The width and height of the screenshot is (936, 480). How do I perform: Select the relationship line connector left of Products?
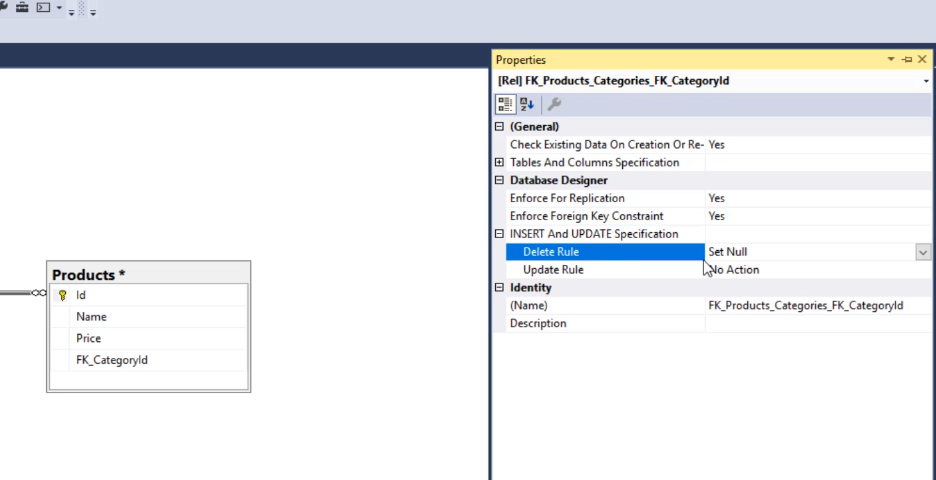pyautogui.click(x=23, y=293)
